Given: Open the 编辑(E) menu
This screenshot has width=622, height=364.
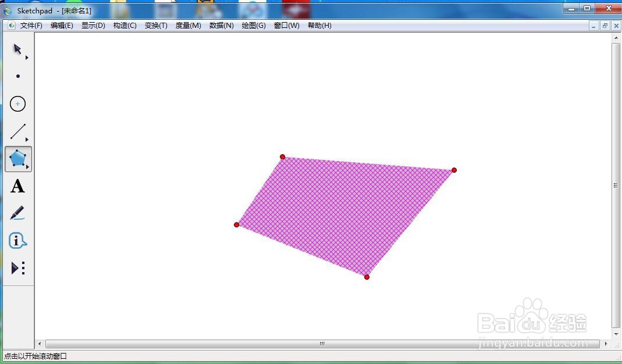Looking at the screenshot, I should (62, 26).
